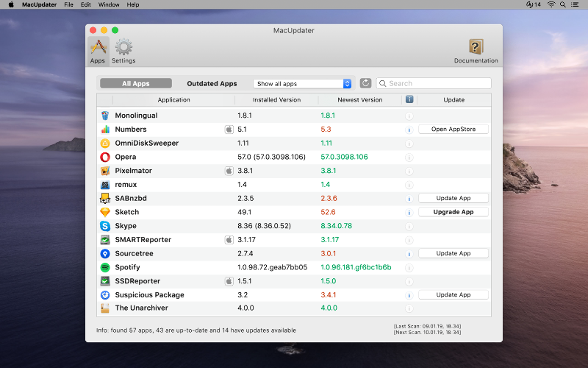
Task: Click the Sketch app icon
Action: pos(105,212)
